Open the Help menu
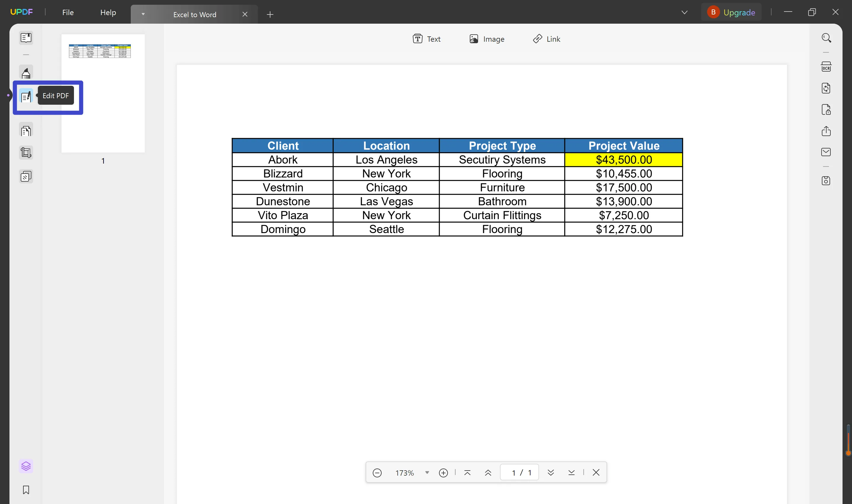The width and height of the screenshot is (852, 504). (x=107, y=12)
